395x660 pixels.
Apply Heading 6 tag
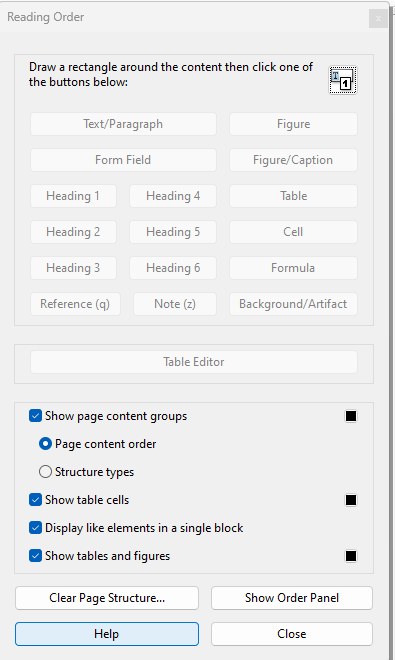coord(173,268)
